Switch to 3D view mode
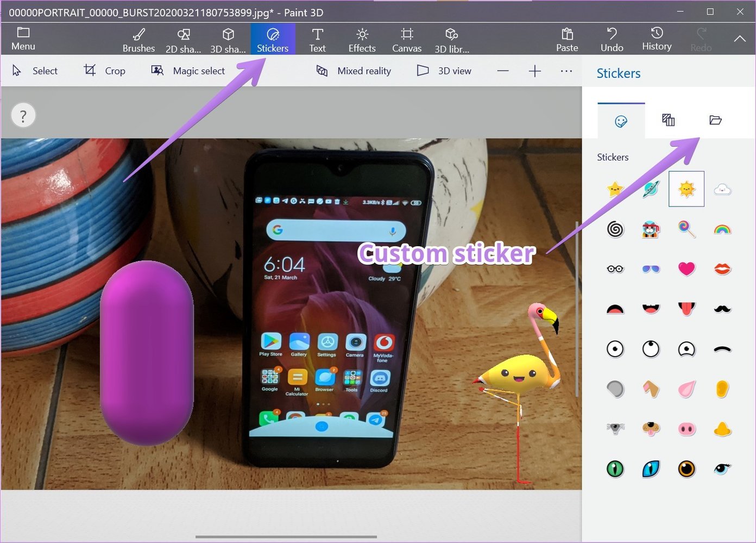This screenshot has width=756, height=543. (x=444, y=71)
